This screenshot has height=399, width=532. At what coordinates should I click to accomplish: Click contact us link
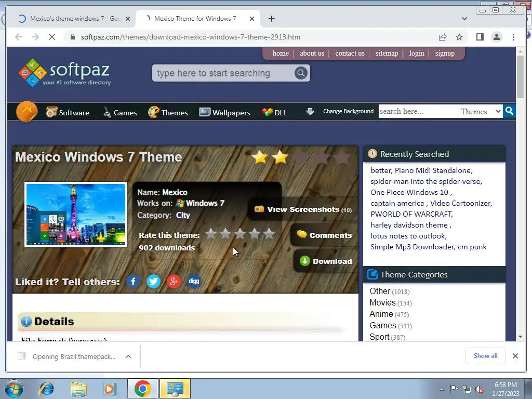click(350, 54)
